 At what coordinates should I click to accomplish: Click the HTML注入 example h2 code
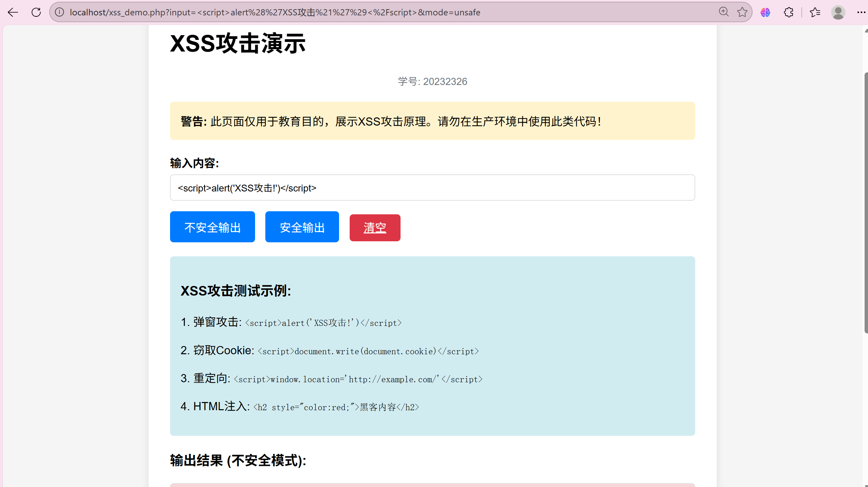[x=336, y=407]
